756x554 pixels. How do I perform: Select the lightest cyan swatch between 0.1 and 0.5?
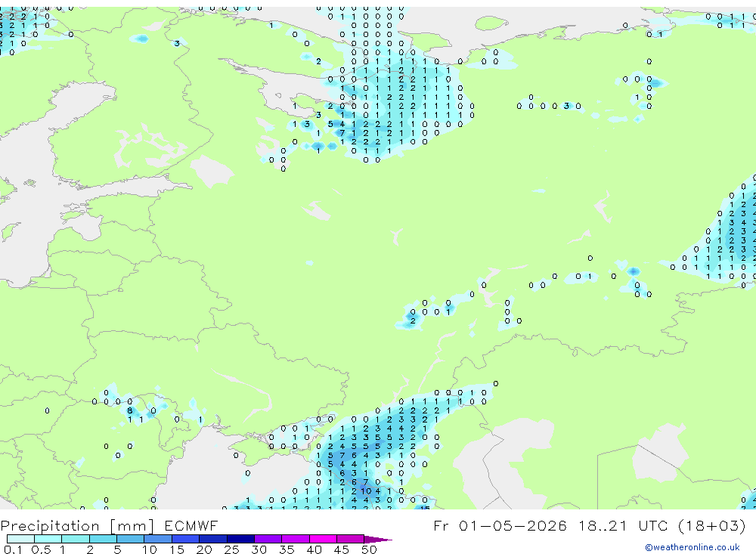coord(20,539)
